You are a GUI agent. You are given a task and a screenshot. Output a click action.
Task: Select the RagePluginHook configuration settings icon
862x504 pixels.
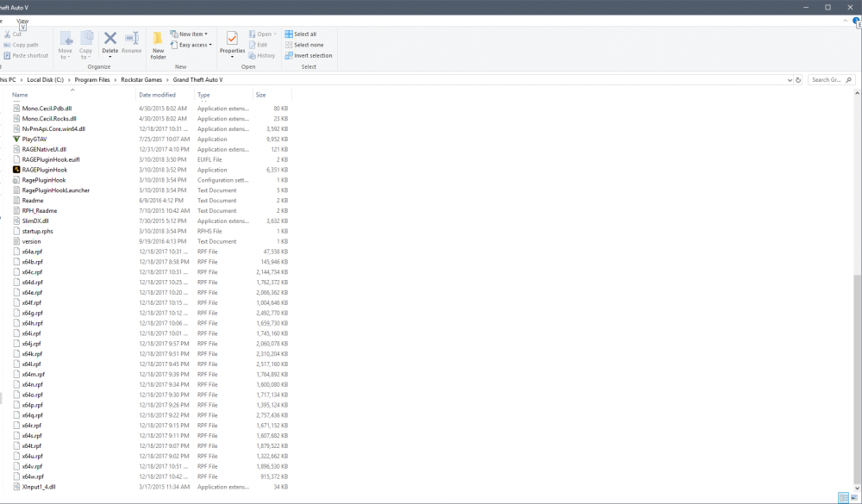tap(16, 180)
